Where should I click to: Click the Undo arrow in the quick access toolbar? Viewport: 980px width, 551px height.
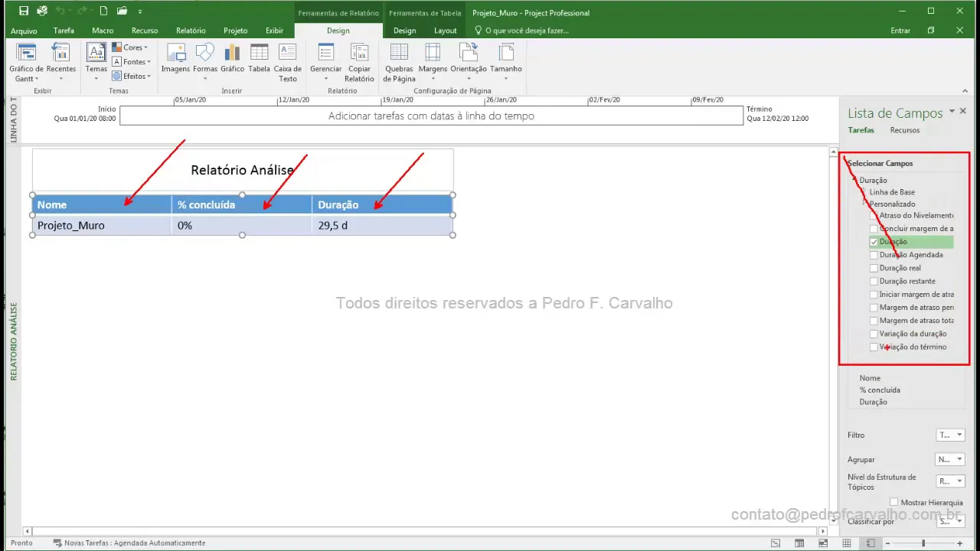(60, 11)
